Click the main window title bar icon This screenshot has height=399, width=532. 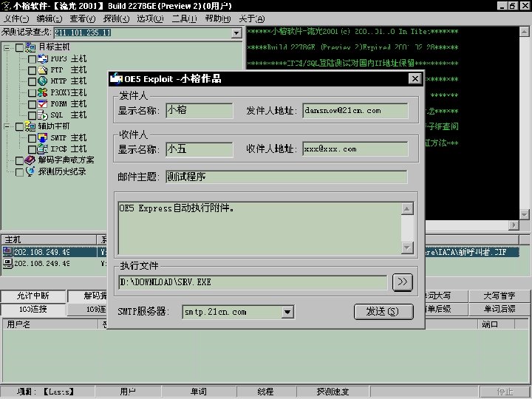pos(7,6)
